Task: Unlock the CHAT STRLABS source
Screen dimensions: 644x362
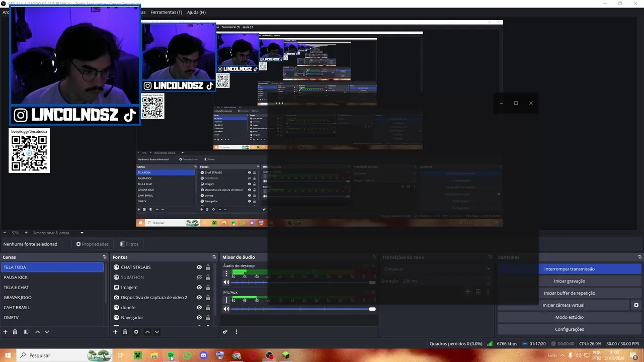Action: pos(208,267)
